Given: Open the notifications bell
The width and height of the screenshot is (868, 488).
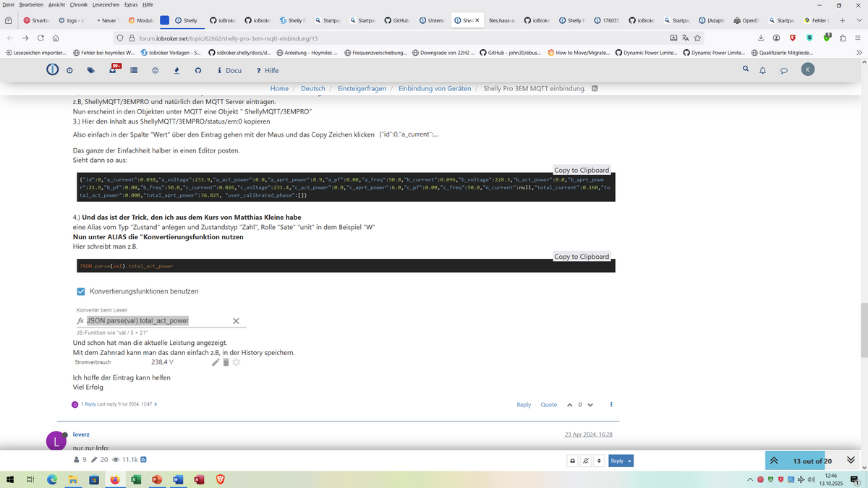Looking at the screenshot, I should (762, 70).
